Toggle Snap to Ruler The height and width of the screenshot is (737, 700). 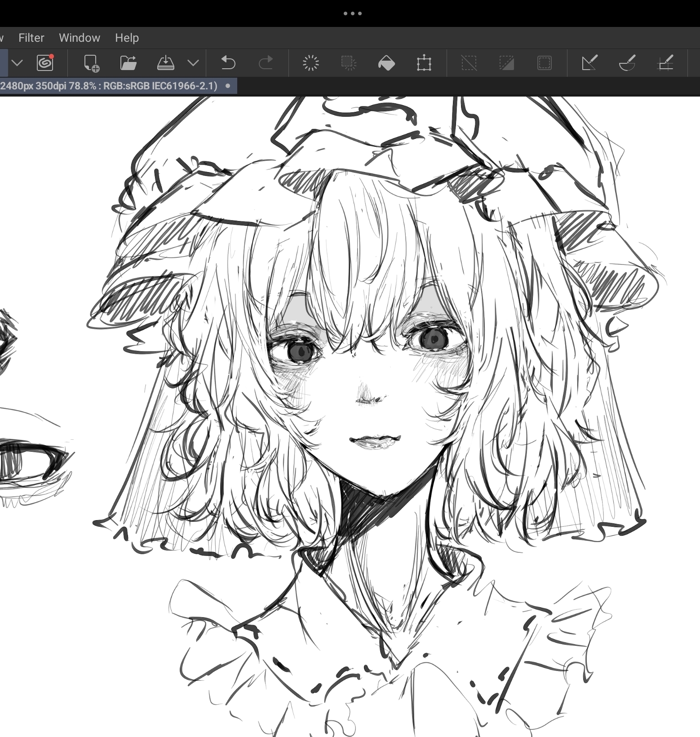(x=589, y=63)
